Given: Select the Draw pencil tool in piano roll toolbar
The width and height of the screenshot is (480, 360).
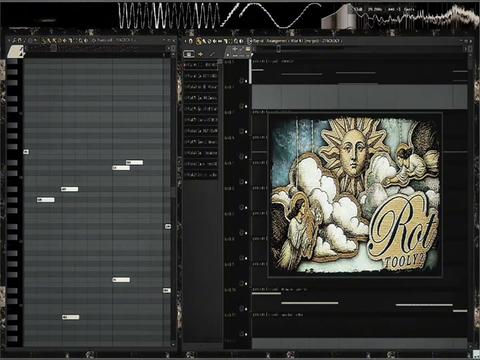Looking at the screenshot, I should [43, 41].
